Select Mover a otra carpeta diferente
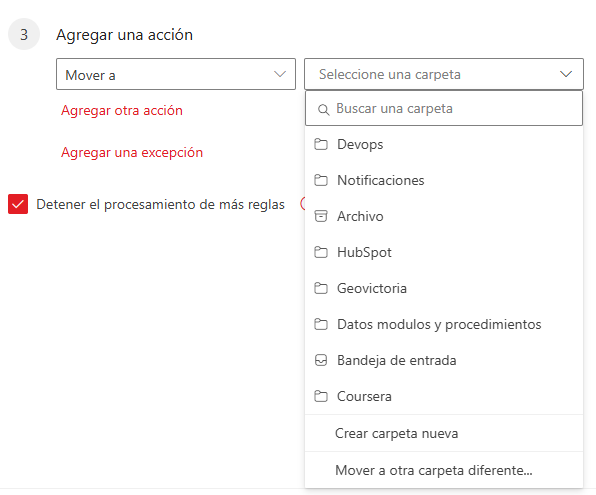This screenshot has width=596, height=495. click(444, 470)
